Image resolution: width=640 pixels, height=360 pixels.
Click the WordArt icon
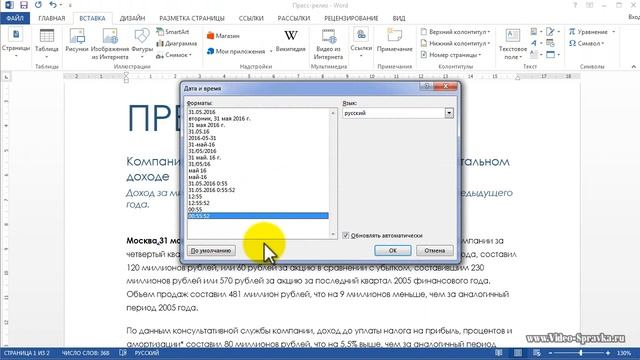[x=535, y=43]
